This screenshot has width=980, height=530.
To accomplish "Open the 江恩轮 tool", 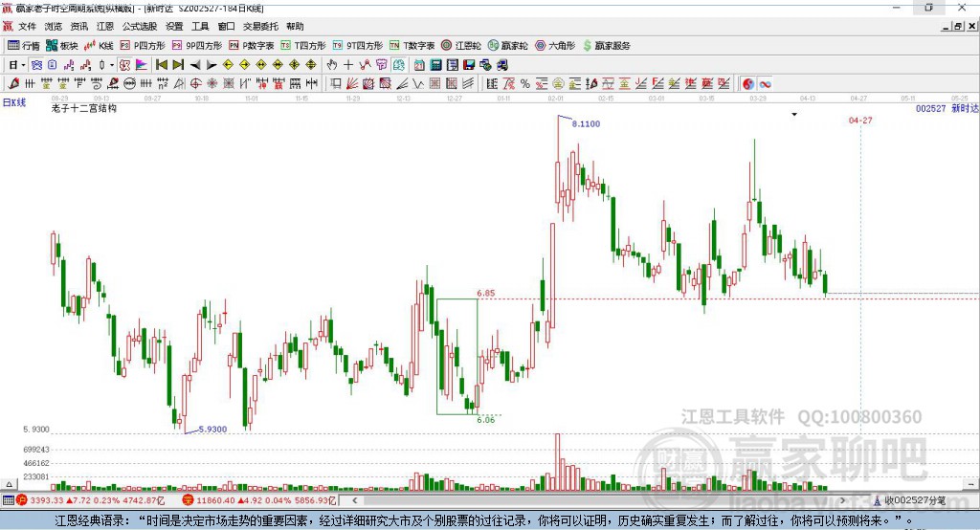I will (x=461, y=46).
